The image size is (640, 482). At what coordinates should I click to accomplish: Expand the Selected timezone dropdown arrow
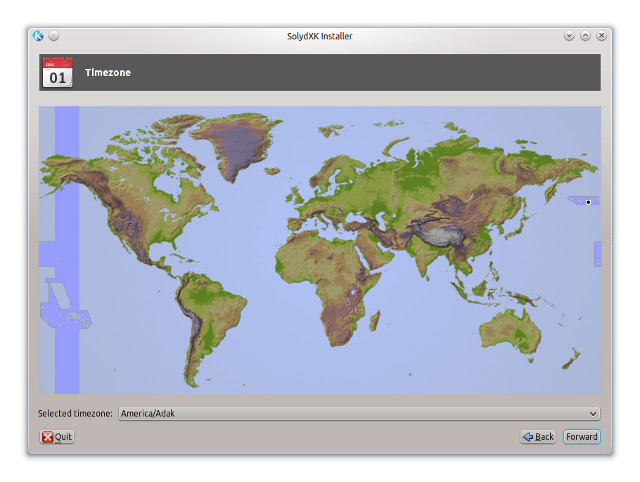593,413
